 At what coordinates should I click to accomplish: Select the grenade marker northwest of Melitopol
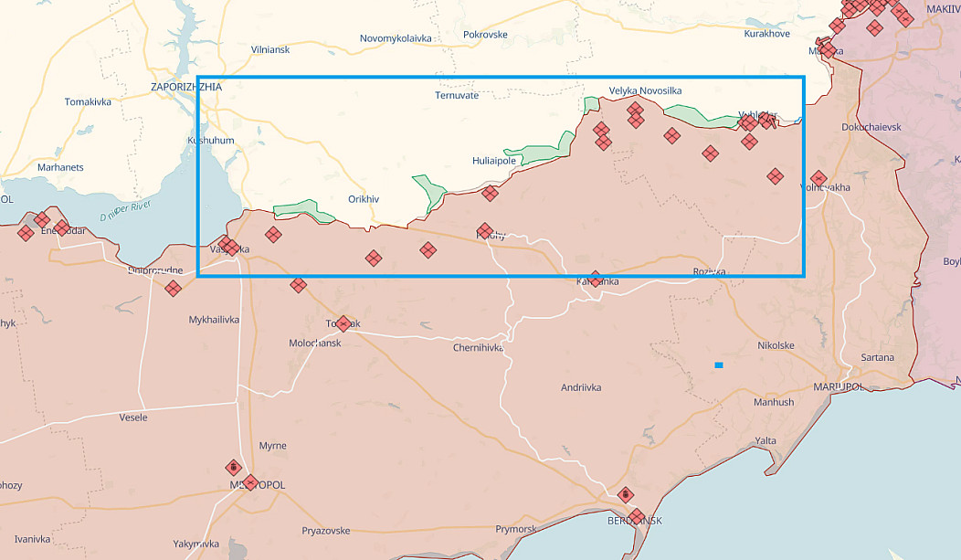(233, 467)
